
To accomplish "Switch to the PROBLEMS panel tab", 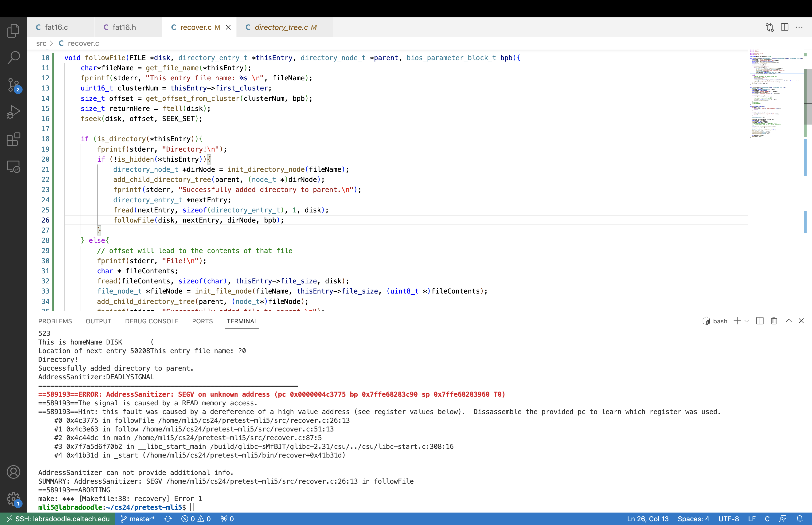I will [x=55, y=321].
